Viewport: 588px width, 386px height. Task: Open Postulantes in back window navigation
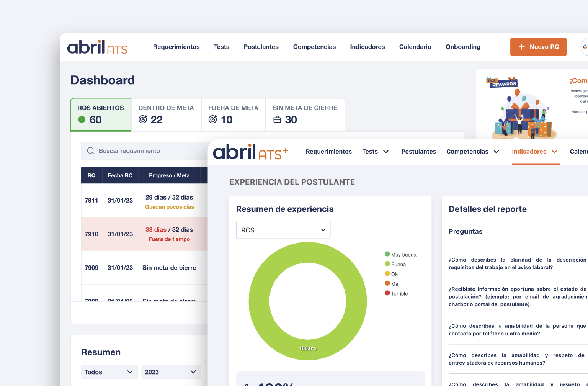click(x=261, y=47)
